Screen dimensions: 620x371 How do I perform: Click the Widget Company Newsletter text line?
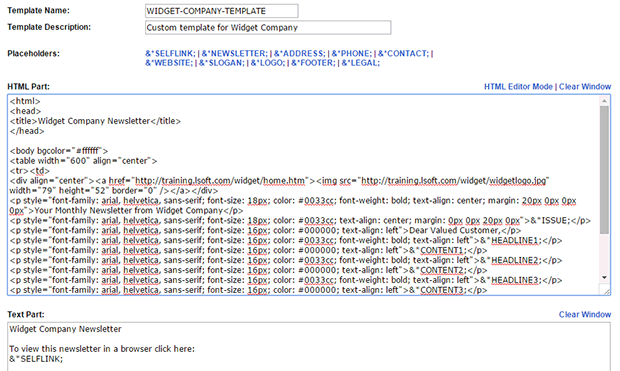click(65, 329)
